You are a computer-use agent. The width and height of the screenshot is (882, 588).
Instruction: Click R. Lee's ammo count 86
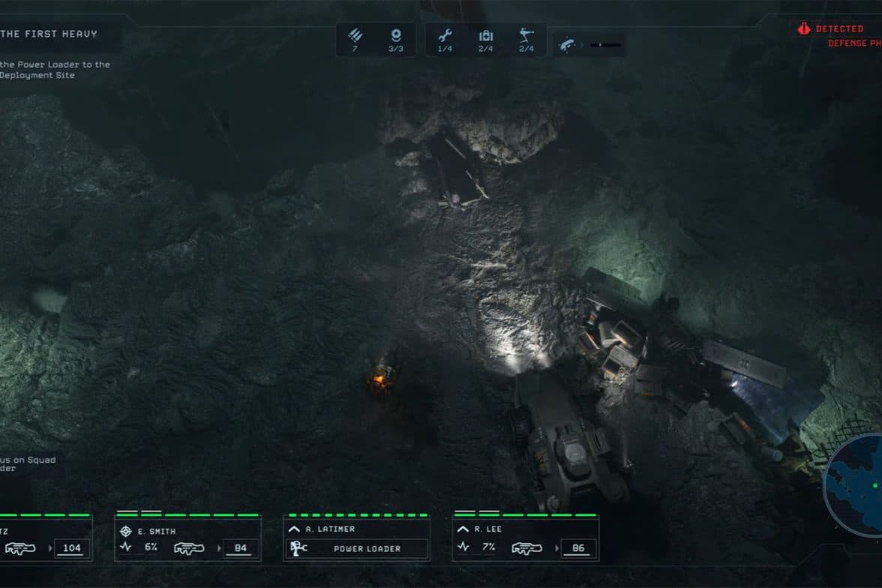pos(578,548)
